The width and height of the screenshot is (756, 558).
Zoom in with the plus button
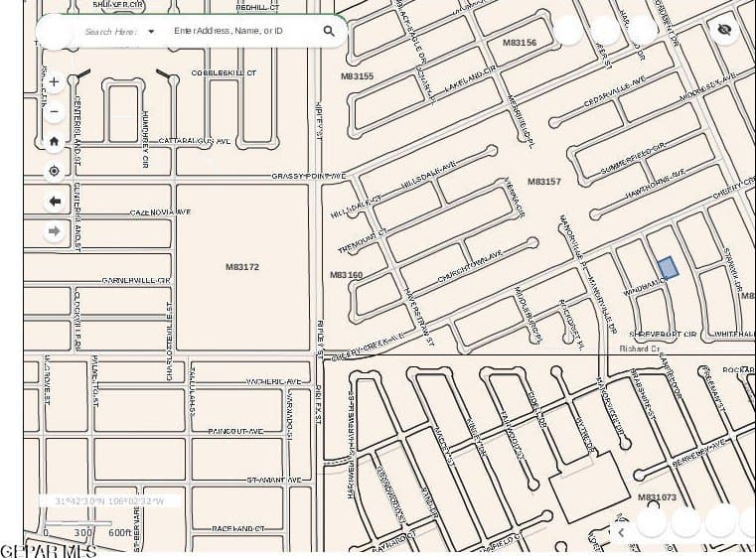54,82
